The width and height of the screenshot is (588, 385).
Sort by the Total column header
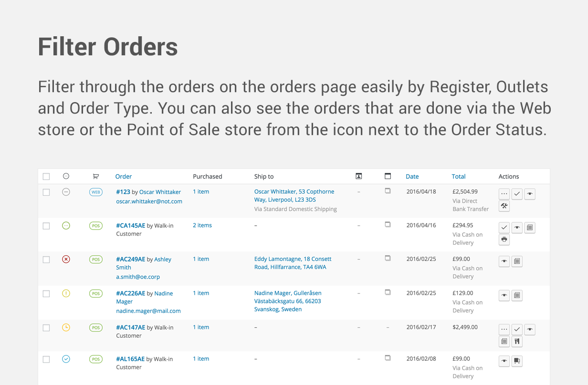458,177
